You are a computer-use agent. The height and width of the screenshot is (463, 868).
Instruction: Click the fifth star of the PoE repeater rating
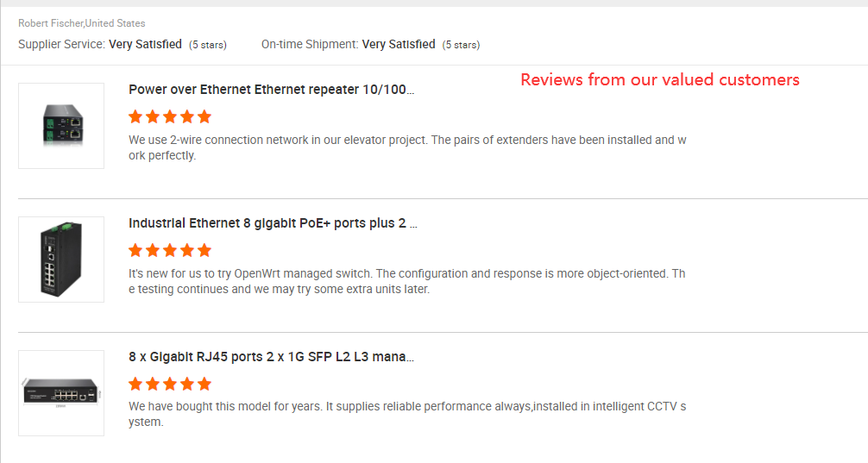(x=204, y=116)
